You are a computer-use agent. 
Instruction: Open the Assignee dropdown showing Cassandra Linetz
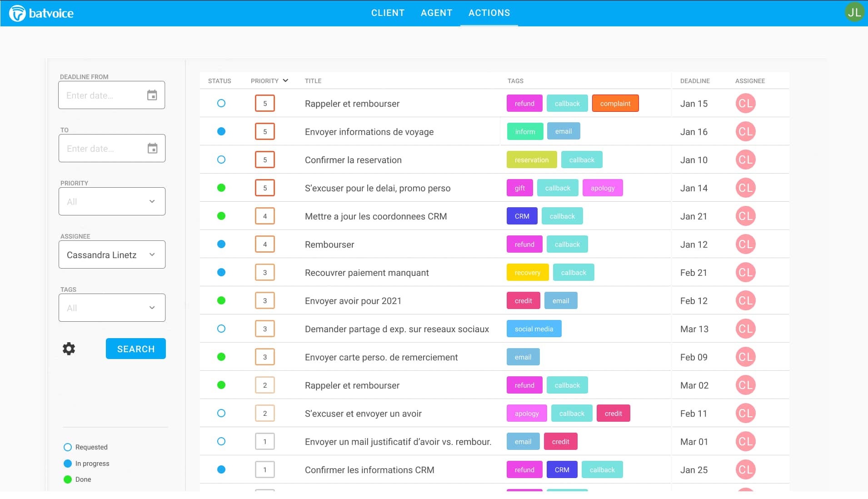click(112, 254)
